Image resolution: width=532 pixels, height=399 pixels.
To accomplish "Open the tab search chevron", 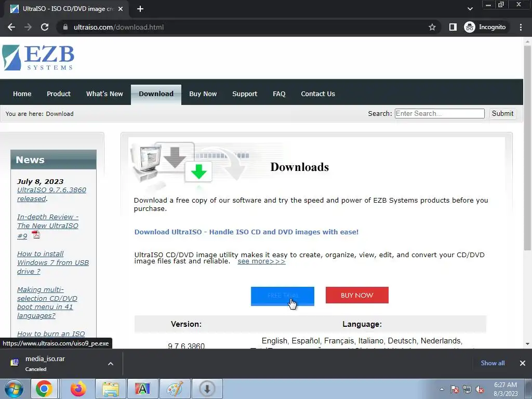I will pos(470,9).
